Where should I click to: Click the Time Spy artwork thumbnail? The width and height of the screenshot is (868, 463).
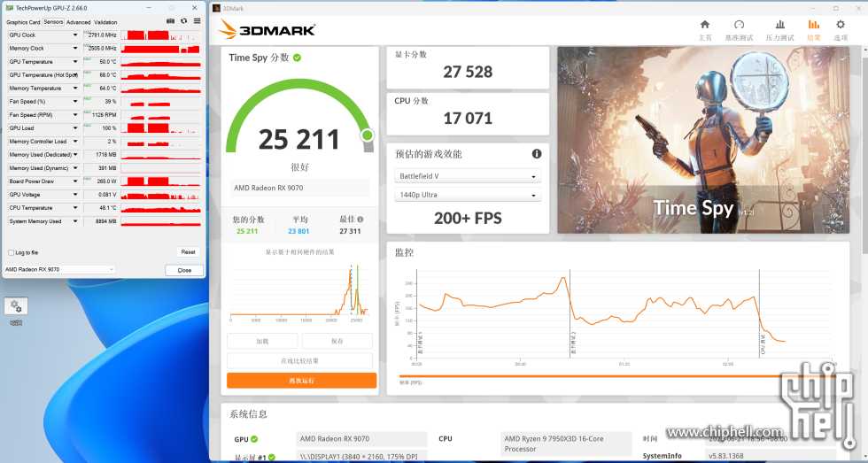(x=703, y=140)
